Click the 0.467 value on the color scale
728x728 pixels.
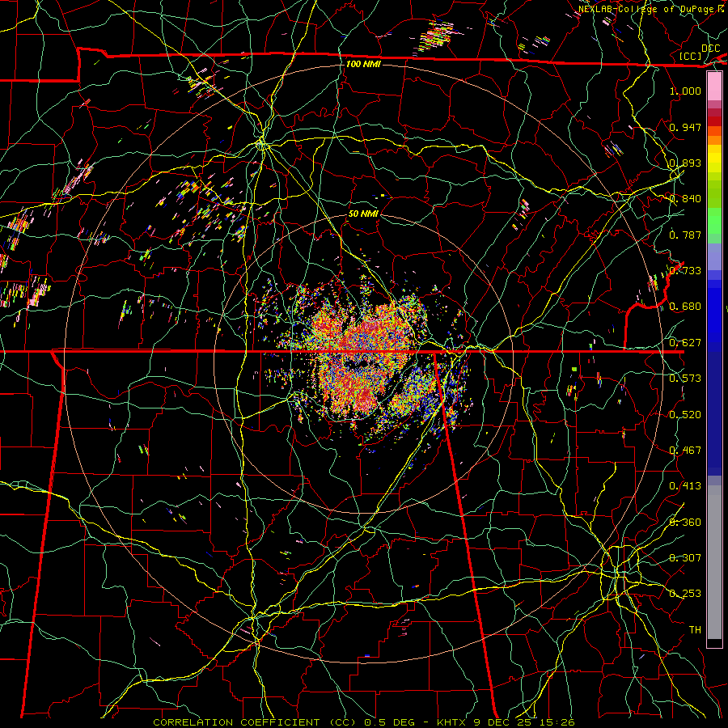685,451
